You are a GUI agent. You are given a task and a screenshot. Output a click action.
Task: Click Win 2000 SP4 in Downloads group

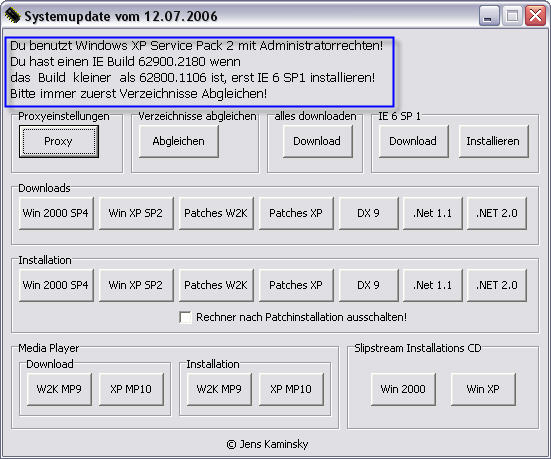(x=56, y=213)
